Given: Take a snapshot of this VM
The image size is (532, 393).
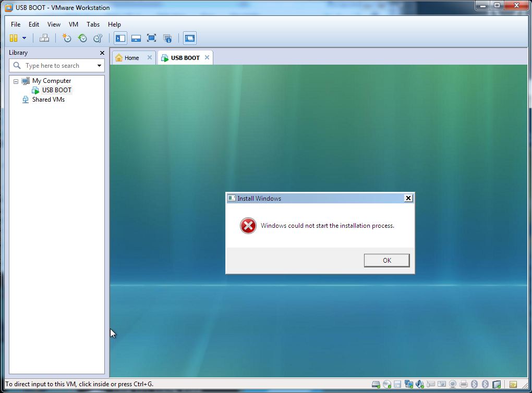Looking at the screenshot, I should (67, 38).
